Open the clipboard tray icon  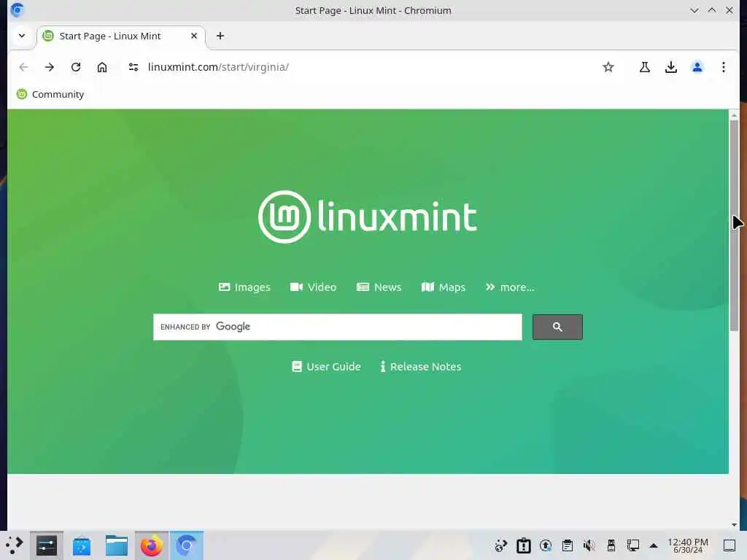[x=568, y=545]
